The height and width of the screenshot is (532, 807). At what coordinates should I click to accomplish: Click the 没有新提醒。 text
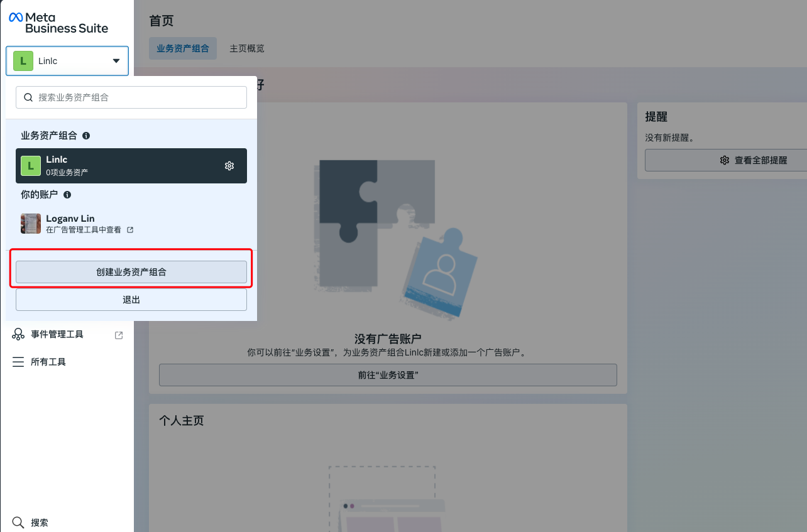click(670, 137)
